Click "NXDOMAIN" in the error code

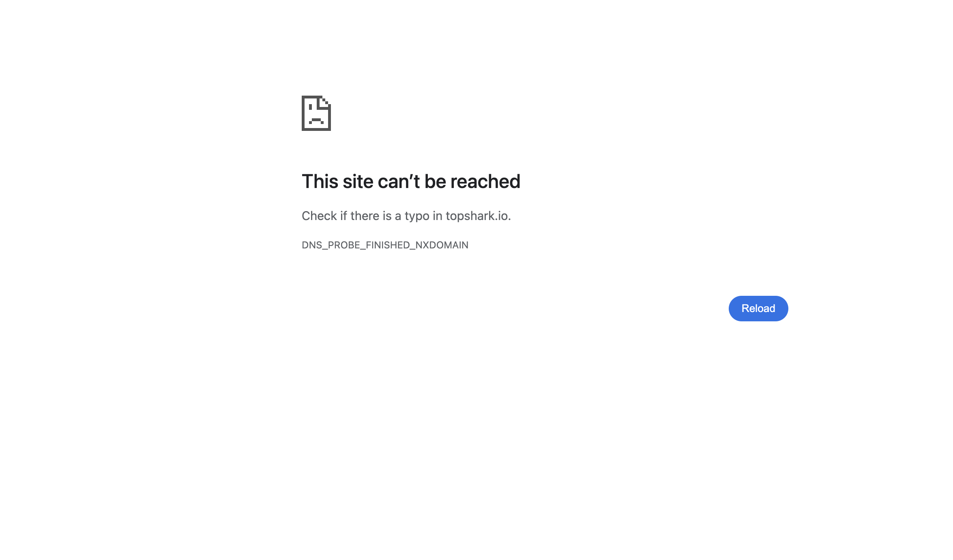click(442, 245)
